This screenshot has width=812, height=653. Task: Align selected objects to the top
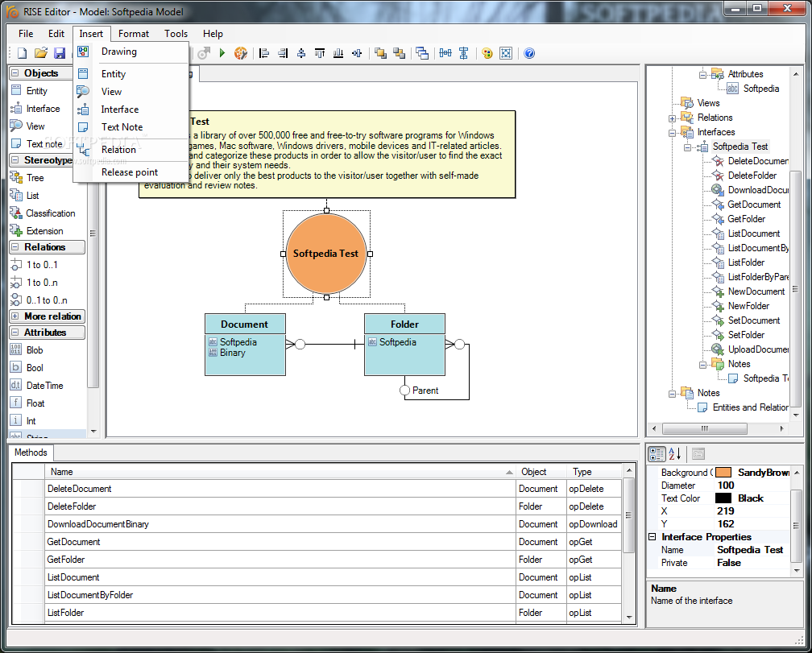320,53
